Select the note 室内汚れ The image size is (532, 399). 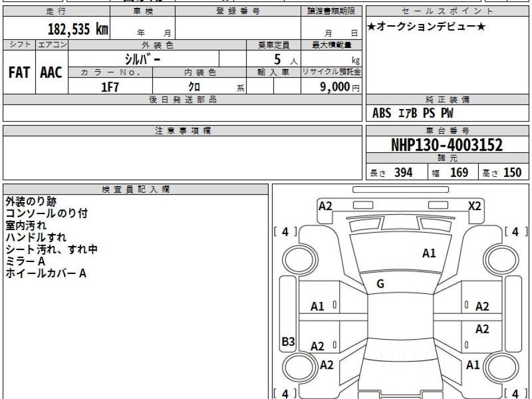coord(26,225)
